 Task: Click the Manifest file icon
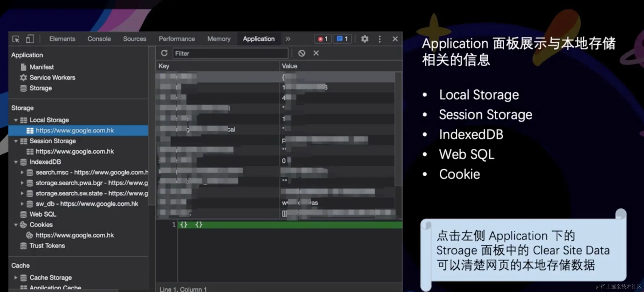23,67
